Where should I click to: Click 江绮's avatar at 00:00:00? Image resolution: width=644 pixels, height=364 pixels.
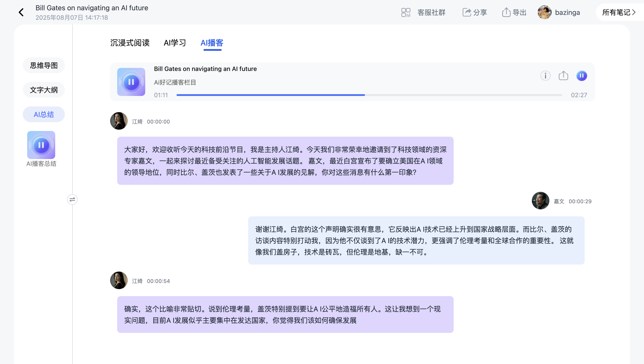119,121
